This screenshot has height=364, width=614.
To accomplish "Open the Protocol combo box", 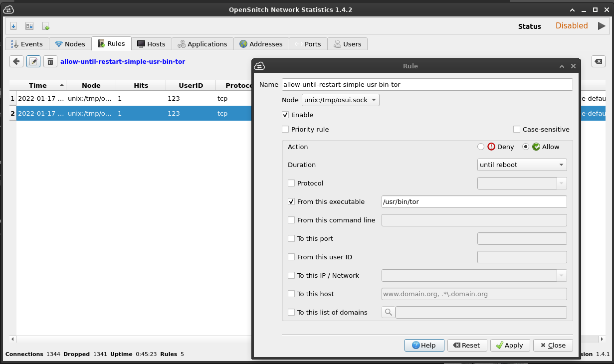I will [x=522, y=183].
